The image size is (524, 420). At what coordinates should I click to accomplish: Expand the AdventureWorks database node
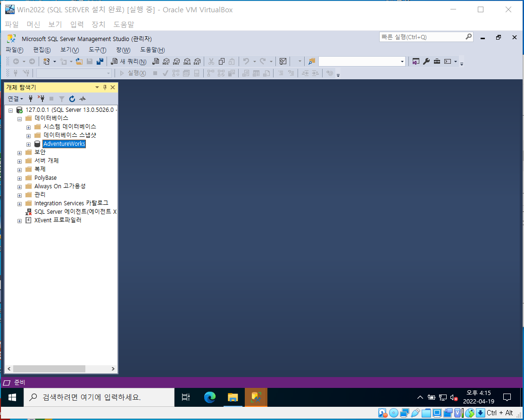pos(28,144)
